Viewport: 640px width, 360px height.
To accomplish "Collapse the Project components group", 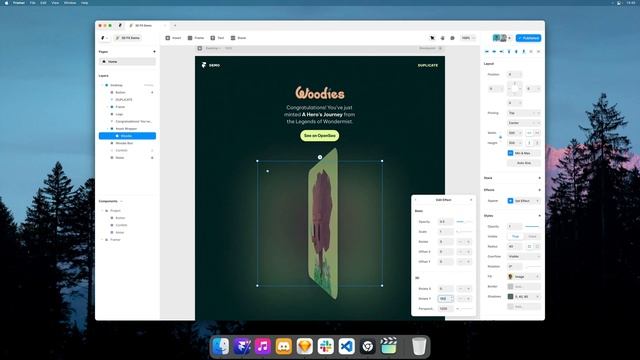I will coord(102,211).
